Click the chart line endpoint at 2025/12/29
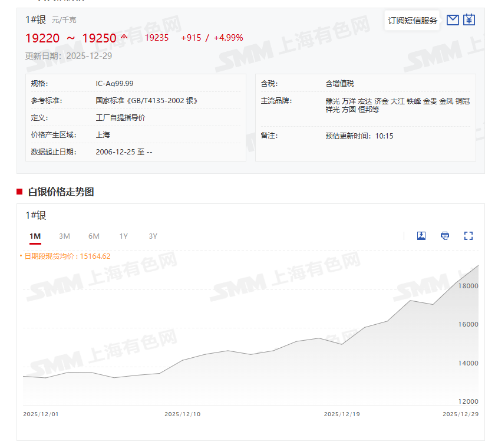Viewport: 485px width, 448px height. [x=478, y=265]
